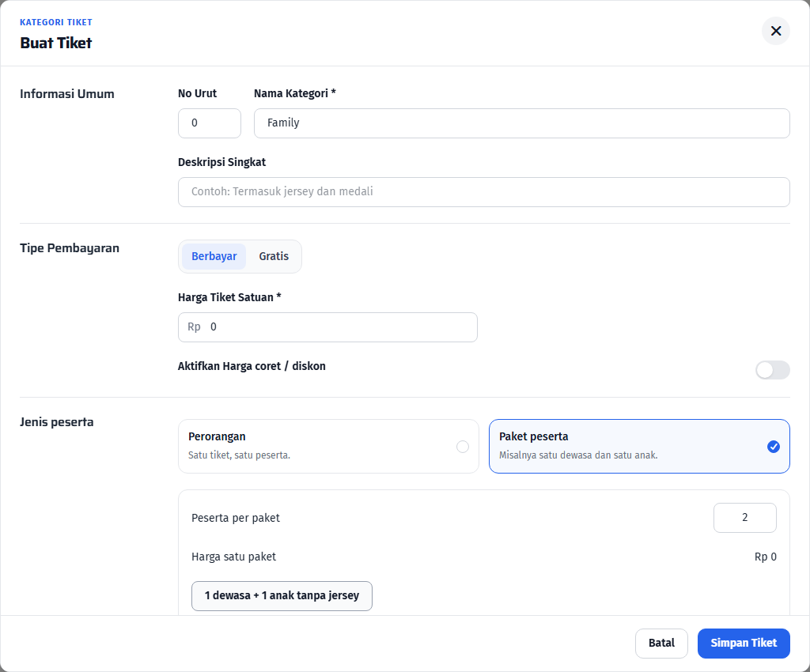
Task: Click the Harga satu paket value Rp 0
Action: pos(765,557)
